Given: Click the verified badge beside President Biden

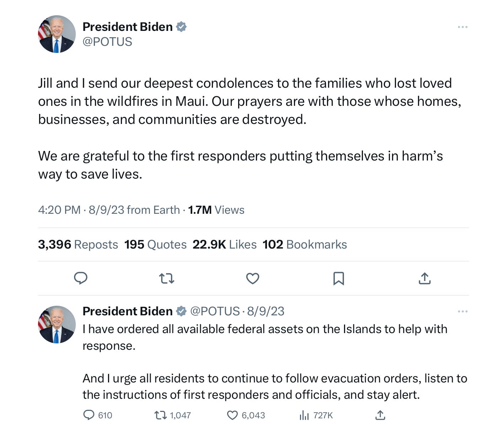Looking at the screenshot, I should click(182, 27).
